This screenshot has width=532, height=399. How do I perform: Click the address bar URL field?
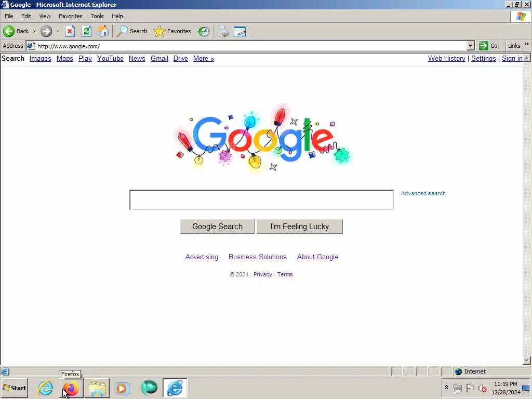251,46
